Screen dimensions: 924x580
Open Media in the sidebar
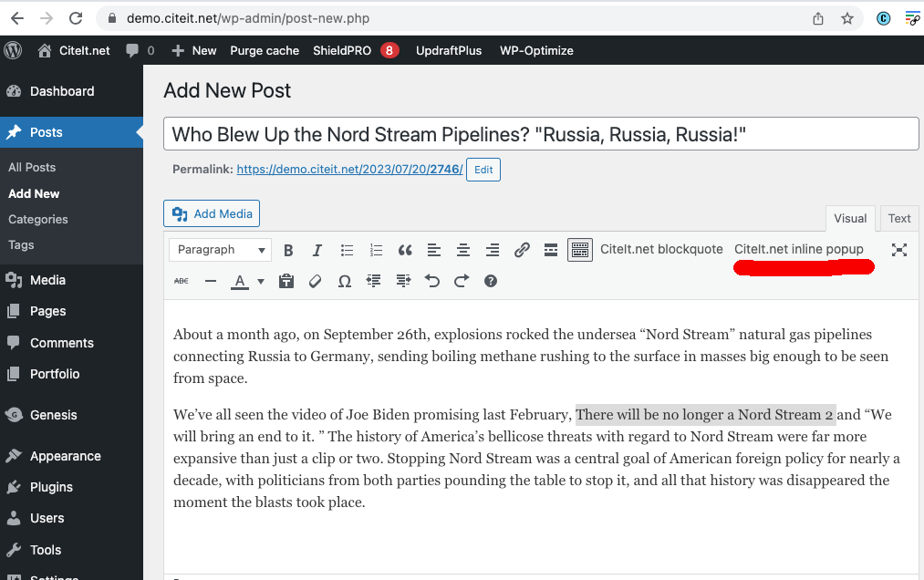point(71,280)
